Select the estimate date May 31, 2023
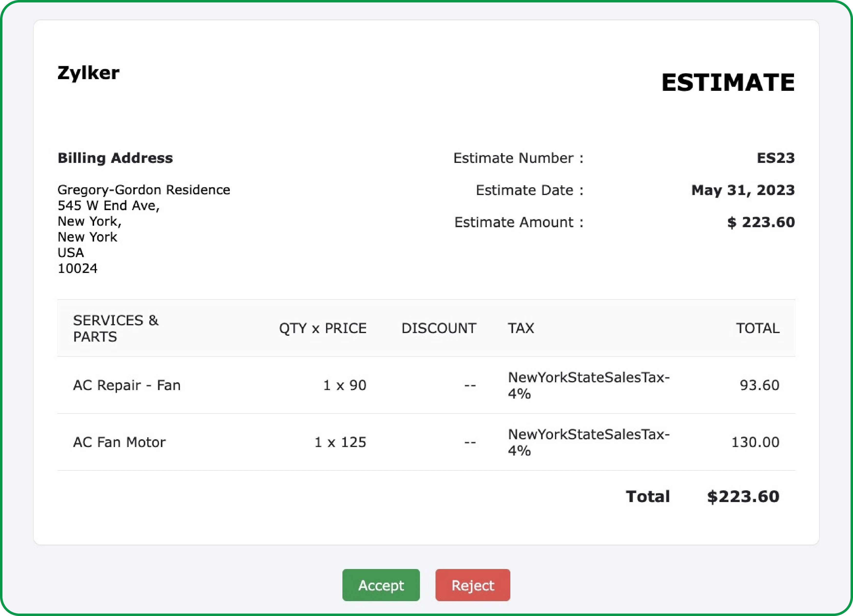 tap(743, 190)
